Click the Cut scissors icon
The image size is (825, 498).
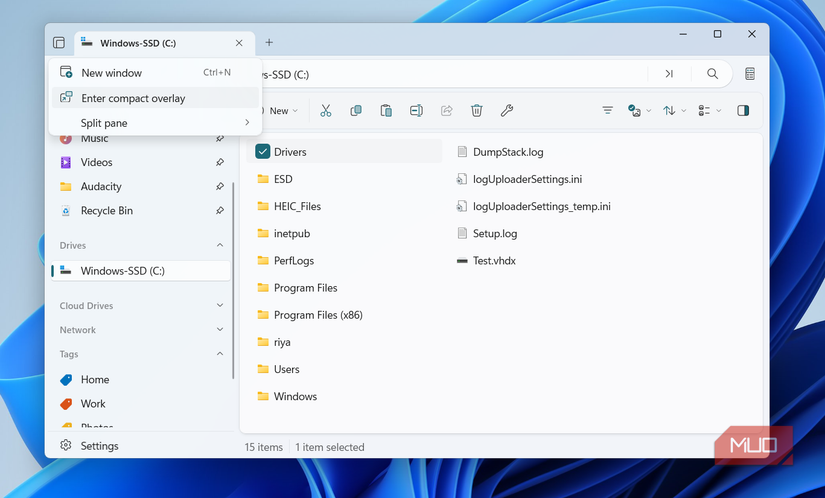(x=325, y=111)
